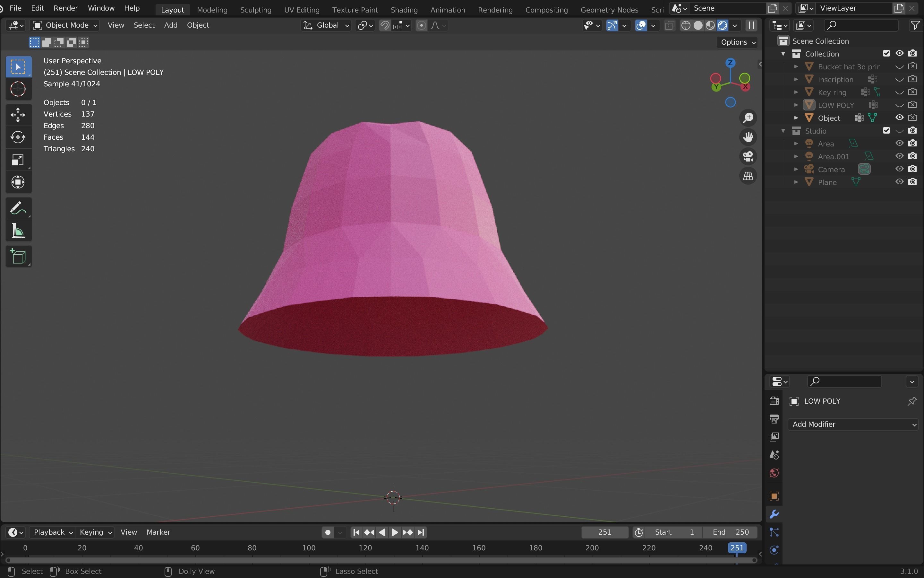Open the Global transform orientation dropdown
This screenshot has height=578, width=924.
point(326,26)
